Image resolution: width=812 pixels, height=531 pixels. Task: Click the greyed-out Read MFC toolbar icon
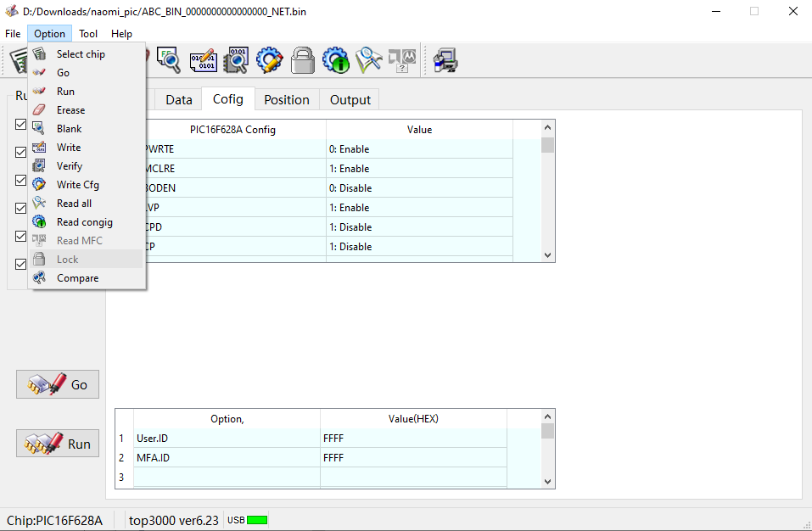(402, 60)
